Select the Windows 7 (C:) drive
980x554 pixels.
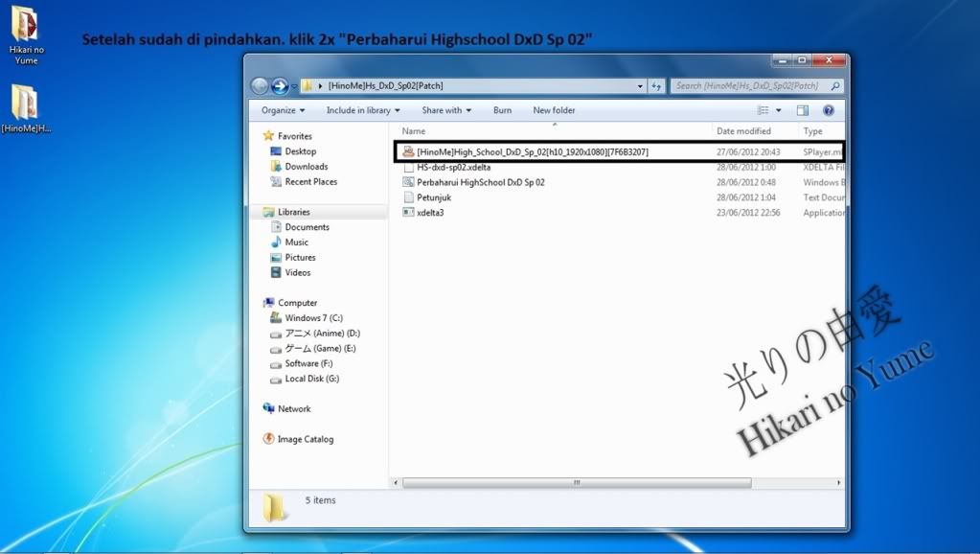tap(313, 318)
